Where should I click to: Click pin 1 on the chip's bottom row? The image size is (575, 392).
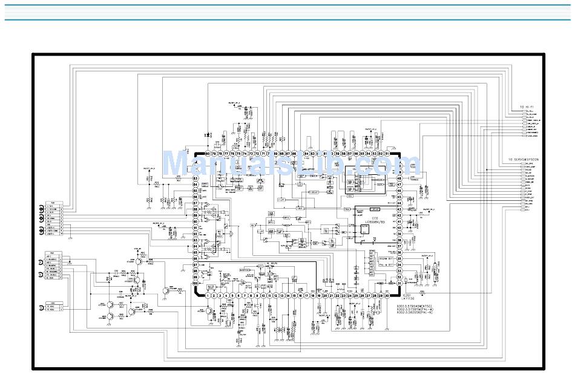[208, 295]
